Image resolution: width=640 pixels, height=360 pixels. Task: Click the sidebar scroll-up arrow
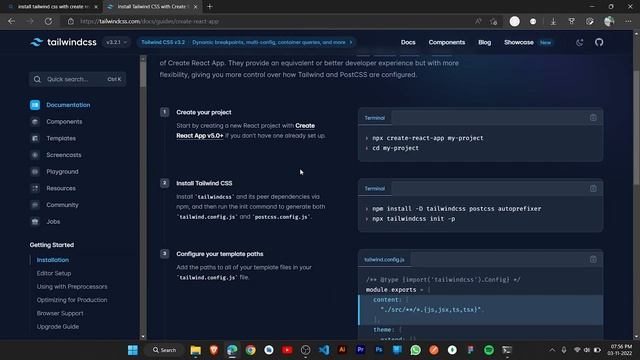(x=143, y=59)
